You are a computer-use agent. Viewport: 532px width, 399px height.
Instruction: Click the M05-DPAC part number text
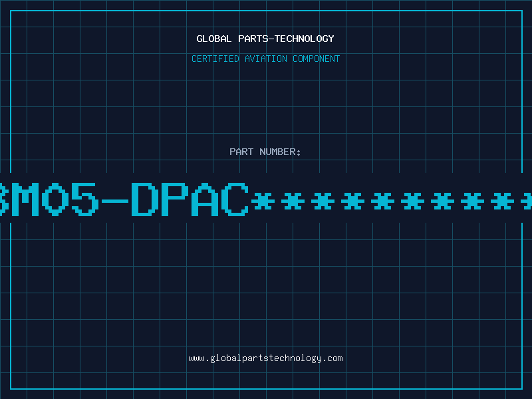click(x=265, y=199)
